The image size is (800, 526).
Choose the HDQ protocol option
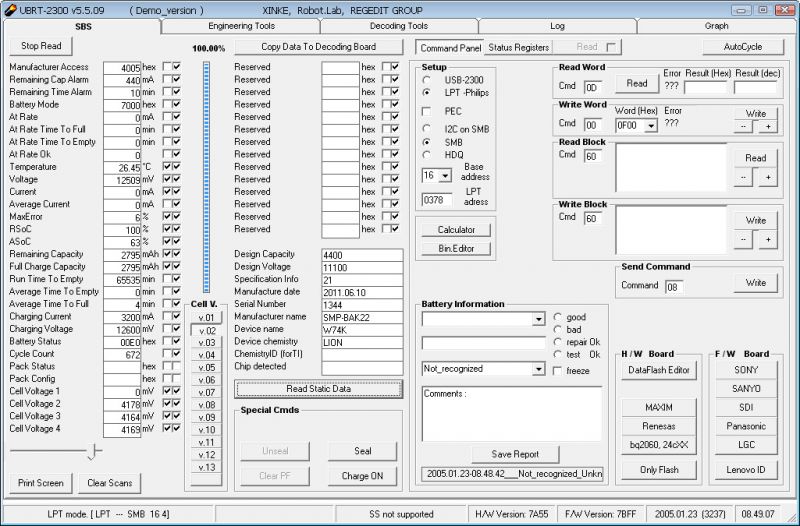click(427, 155)
